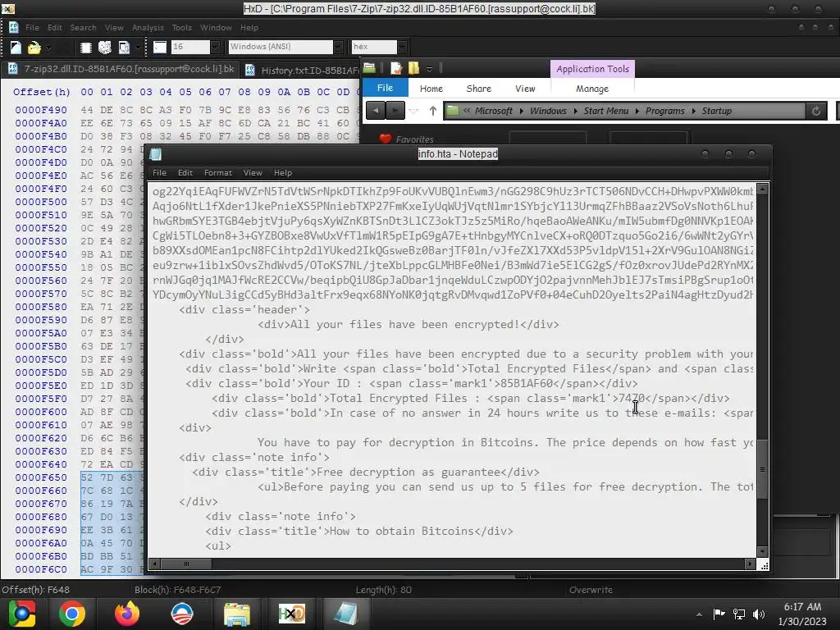Click the HxD application icon in menu bar
Screen dimensions: 840x630
coord(13,27)
